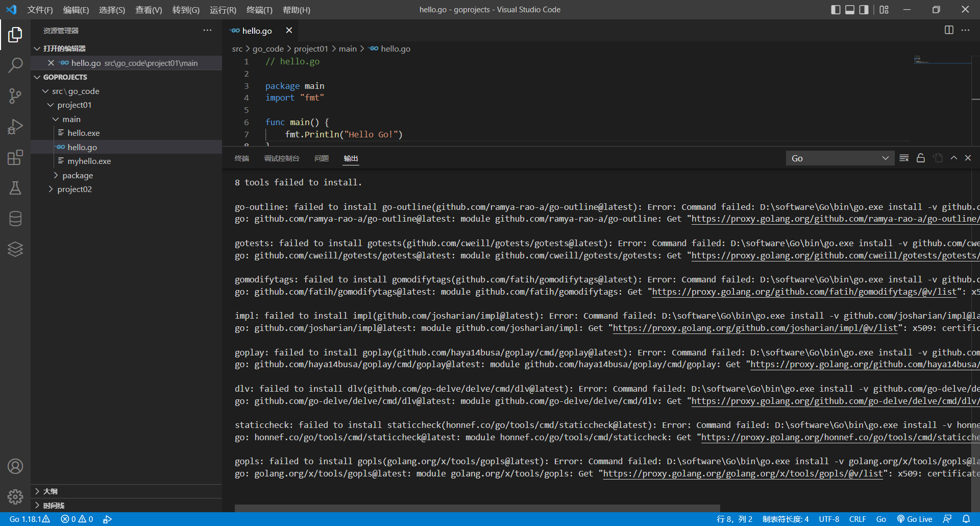980x526 pixels.
Task: Click the split editor right icon
Action: coord(949,30)
